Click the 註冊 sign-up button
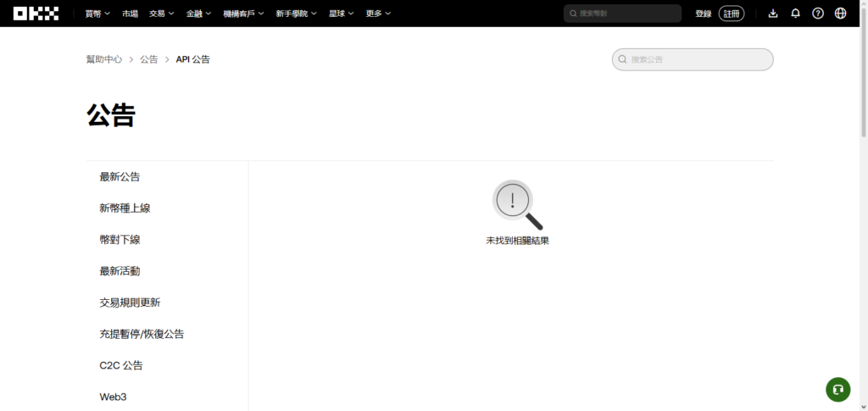The height and width of the screenshot is (411, 868). pos(732,14)
